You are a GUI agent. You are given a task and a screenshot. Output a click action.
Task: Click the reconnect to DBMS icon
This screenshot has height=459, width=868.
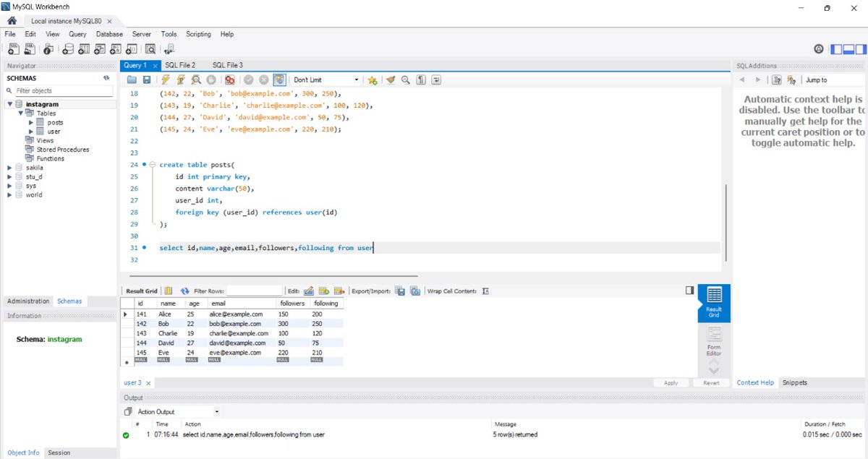click(x=169, y=49)
